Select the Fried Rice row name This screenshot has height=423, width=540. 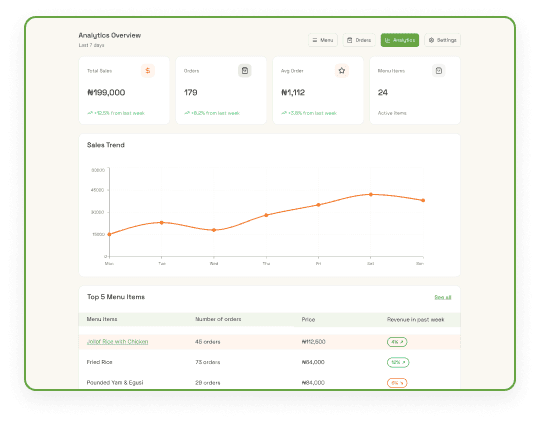[100, 362]
